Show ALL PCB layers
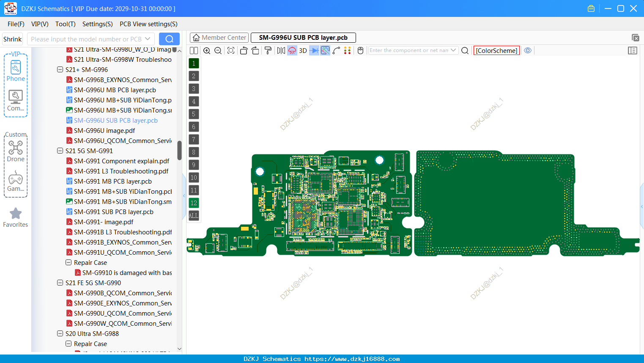The height and width of the screenshot is (363, 644). [x=194, y=215]
